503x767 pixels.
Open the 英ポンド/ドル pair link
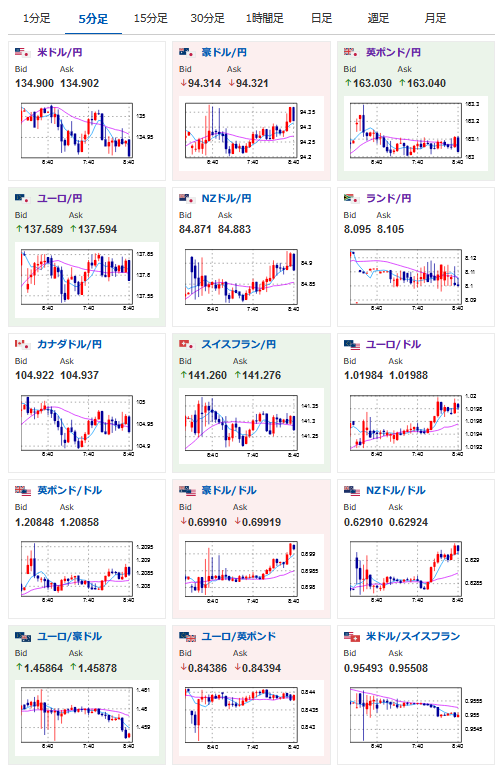click(x=69, y=490)
